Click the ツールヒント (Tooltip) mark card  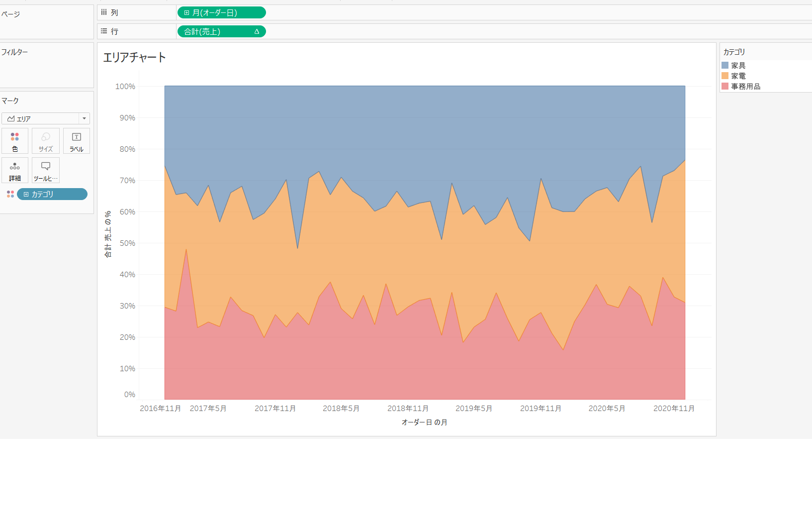coord(46,170)
